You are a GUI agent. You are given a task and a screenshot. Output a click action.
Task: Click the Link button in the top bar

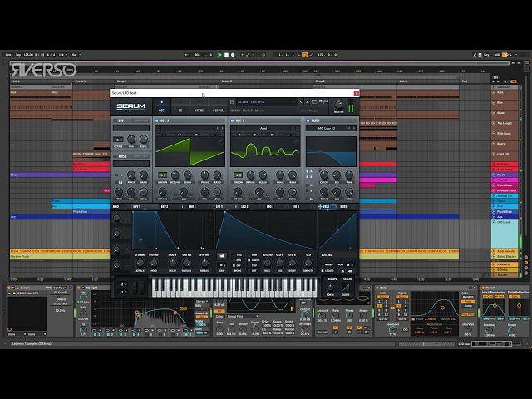[8, 55]
